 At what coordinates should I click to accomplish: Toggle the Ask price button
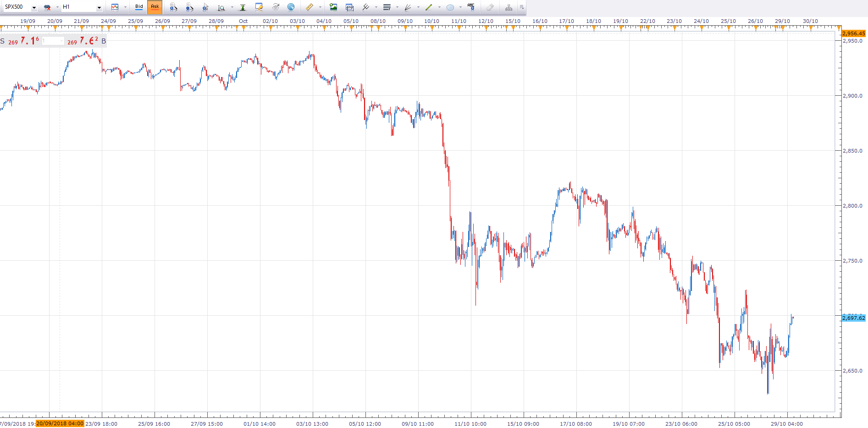(155, 7)
